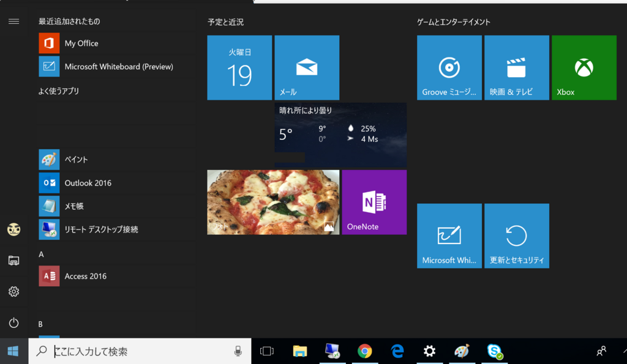Screen dimensions: 627x364
Task: Open Microsoft Edge from taskbar
Action: [x=397, y=351]
